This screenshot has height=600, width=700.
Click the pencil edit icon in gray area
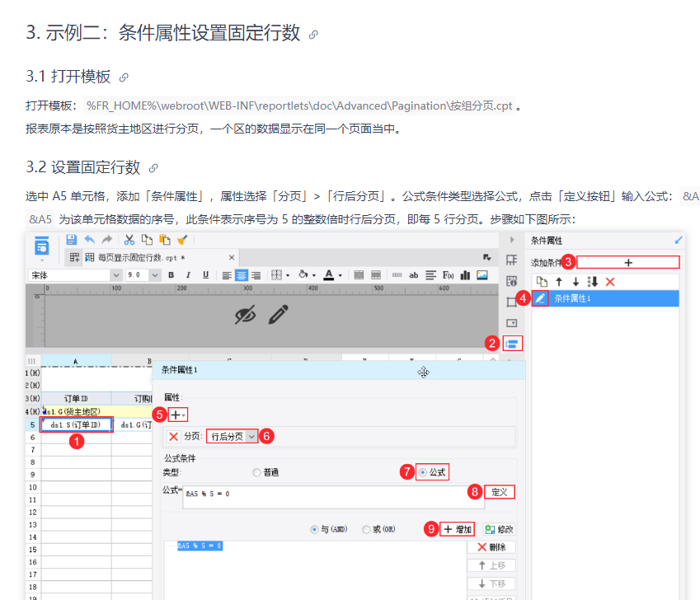279,315
